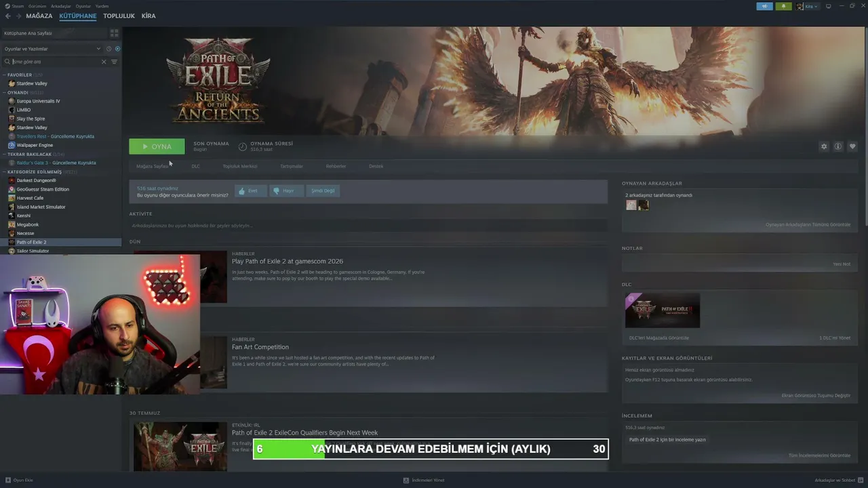Click in the library search field
The height and width of the screenshot is (488, 868).
56,62
